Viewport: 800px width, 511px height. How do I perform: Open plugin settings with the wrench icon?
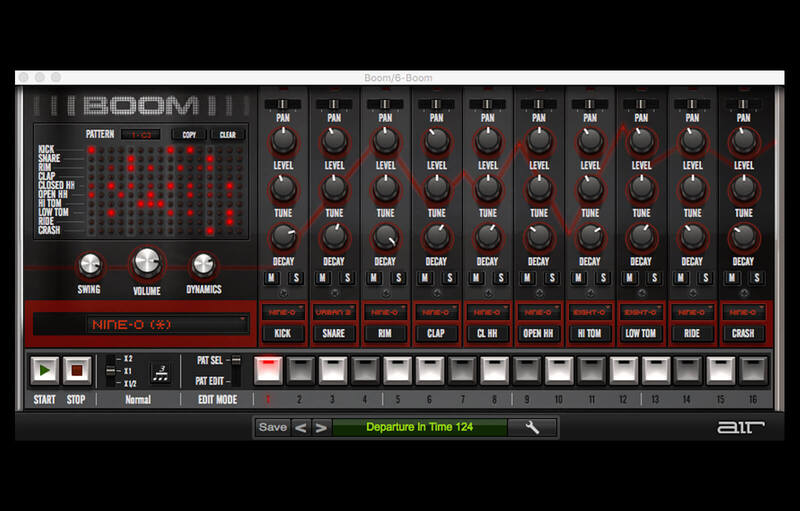click(532, 427)
